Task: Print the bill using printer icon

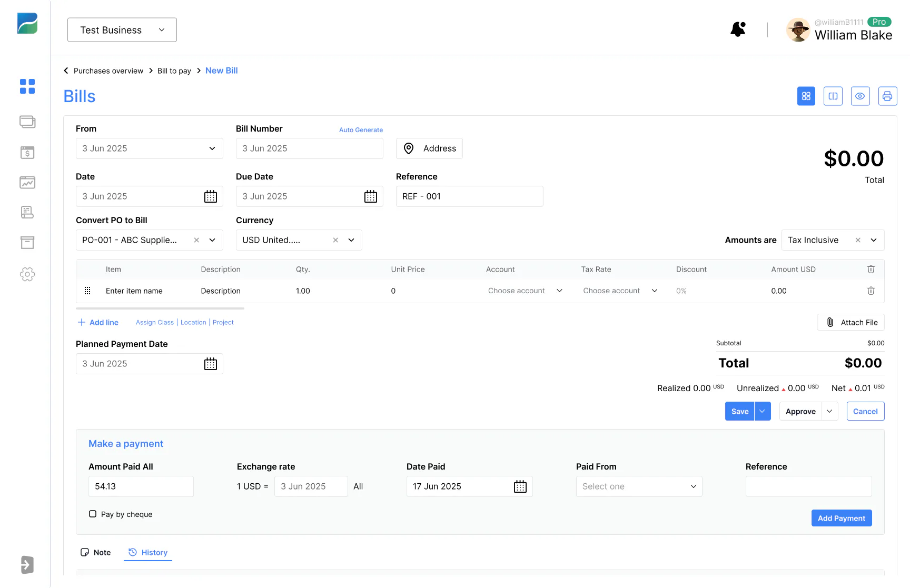Action: click(x=888, y=96)
